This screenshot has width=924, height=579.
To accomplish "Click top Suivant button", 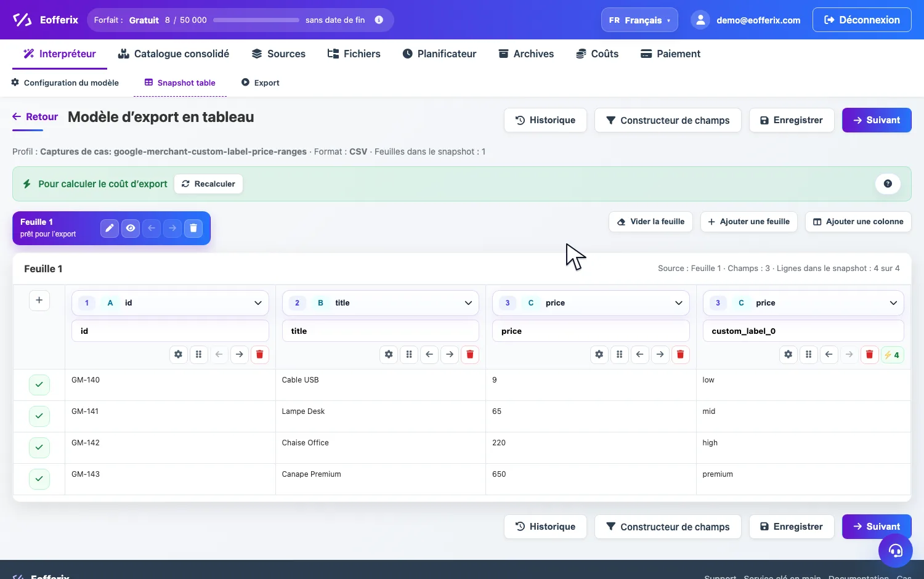I will 877,120.
